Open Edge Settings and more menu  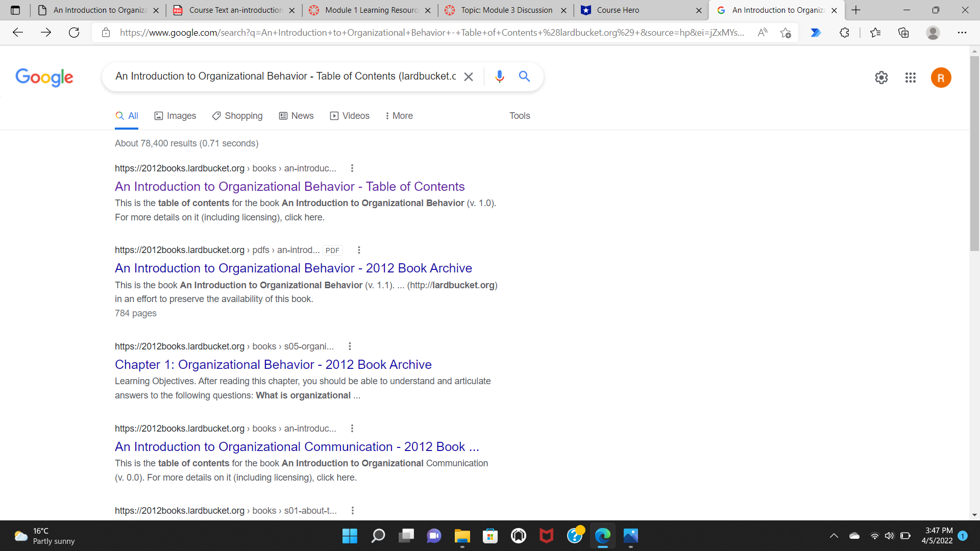tap(962, 33)
